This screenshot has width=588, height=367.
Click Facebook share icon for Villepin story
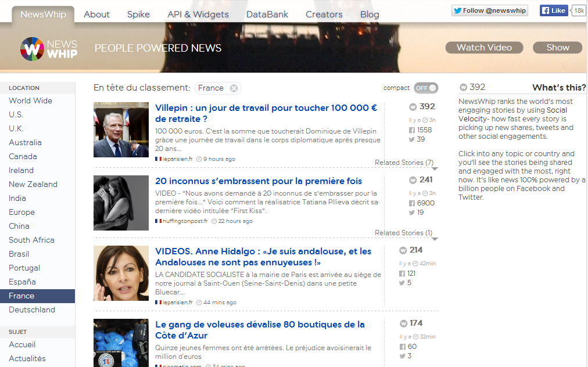[412, 131]
